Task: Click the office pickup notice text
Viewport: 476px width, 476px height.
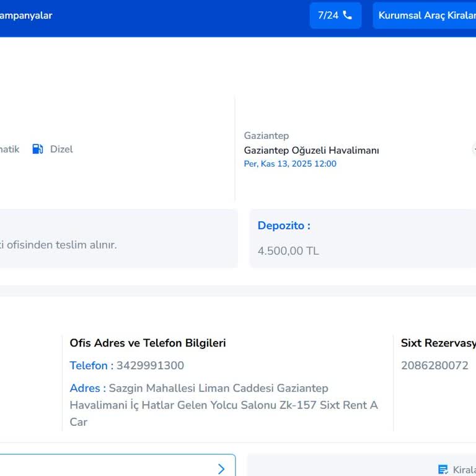Action: 58,245
